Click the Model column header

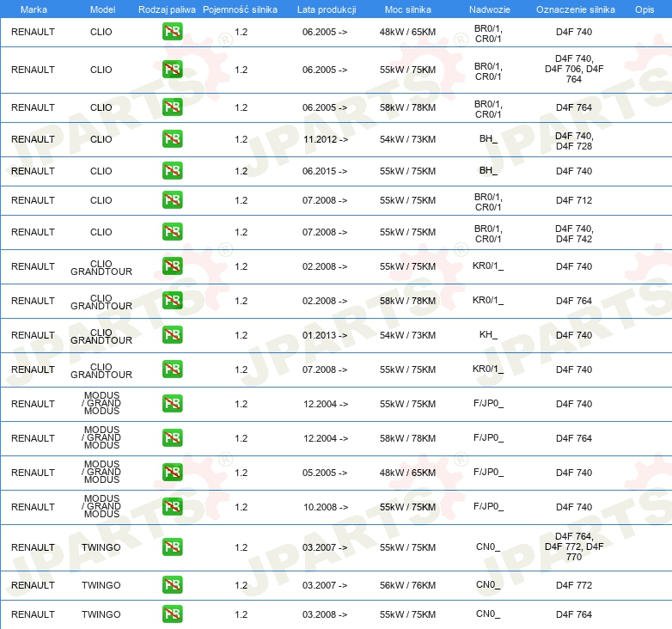tap(102, 9)
